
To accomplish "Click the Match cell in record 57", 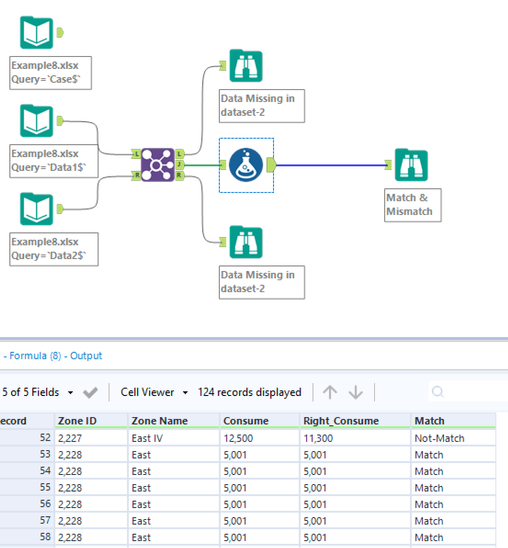I will (x=453, y=521).
